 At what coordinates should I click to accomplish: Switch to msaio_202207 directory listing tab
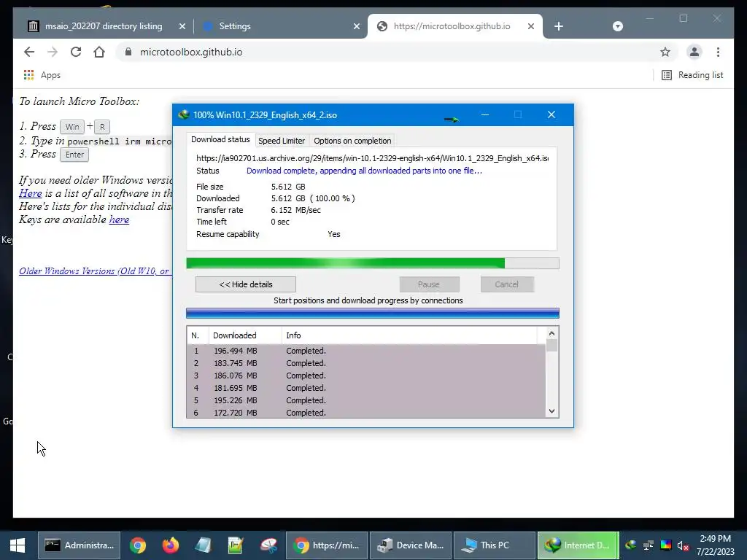tap(104, 26)
